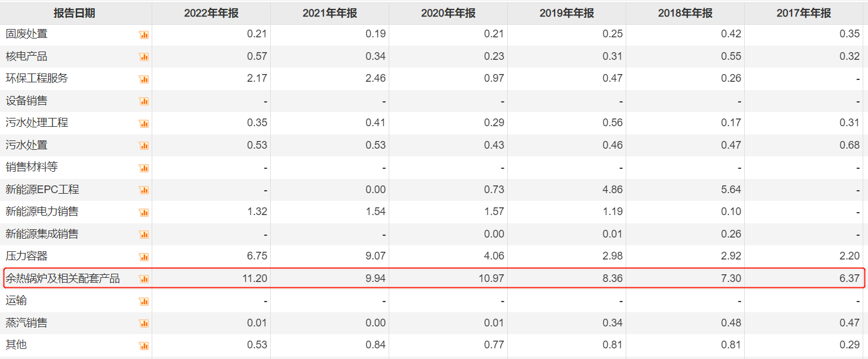Click the 运输 row label
This screenshot has width=868, height=359.
coord(16,301)
